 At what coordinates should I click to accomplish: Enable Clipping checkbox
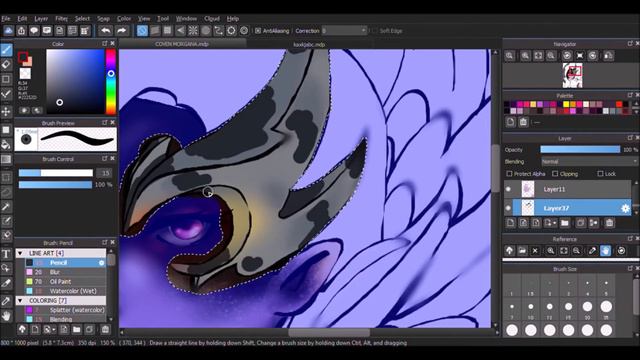click(x=555, y=174)
